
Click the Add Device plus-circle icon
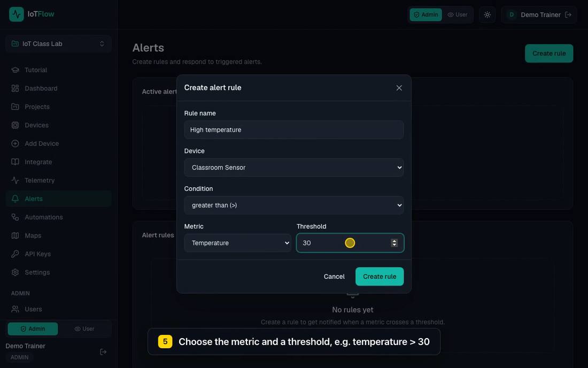[x=15, y=144]
